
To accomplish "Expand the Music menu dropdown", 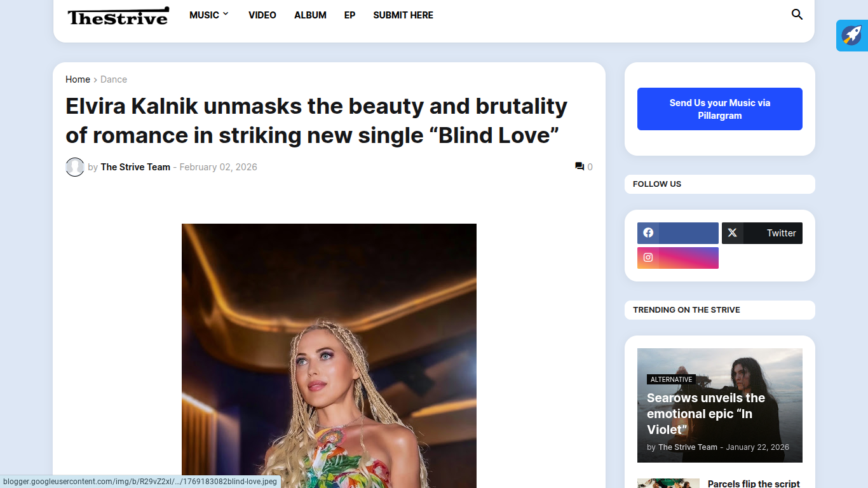I will click(208, 15).
